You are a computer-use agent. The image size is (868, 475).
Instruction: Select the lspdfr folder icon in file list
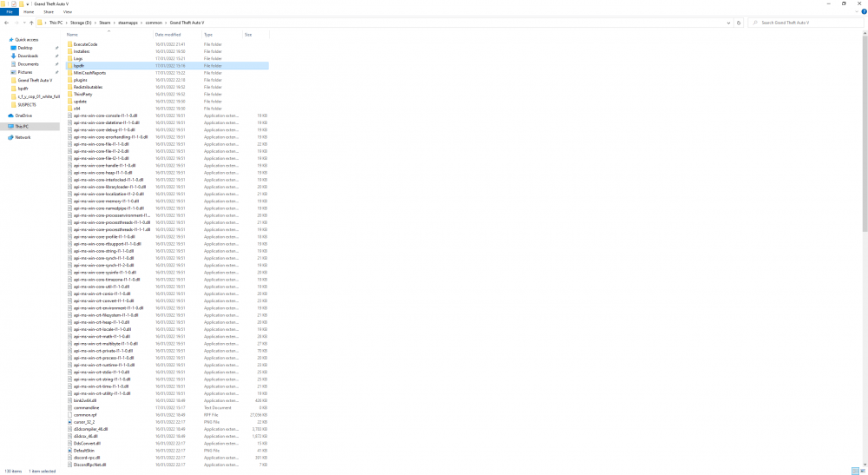point(69,66)
